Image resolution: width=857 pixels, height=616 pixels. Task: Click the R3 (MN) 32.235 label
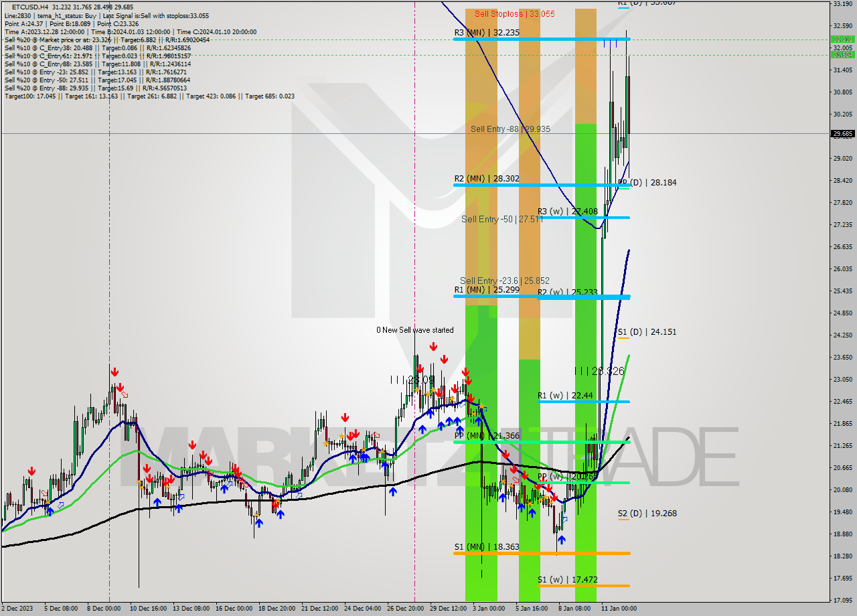pos(487,32)
